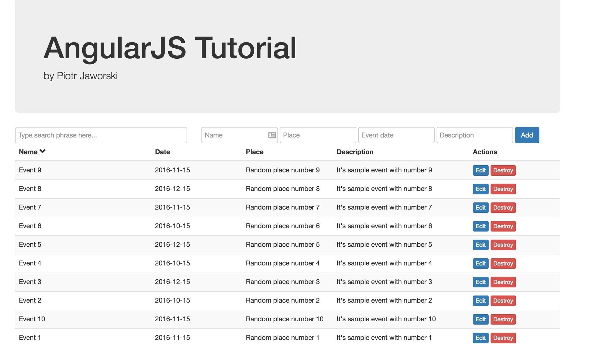Destroy the Event 1 row

pos(503,338)
